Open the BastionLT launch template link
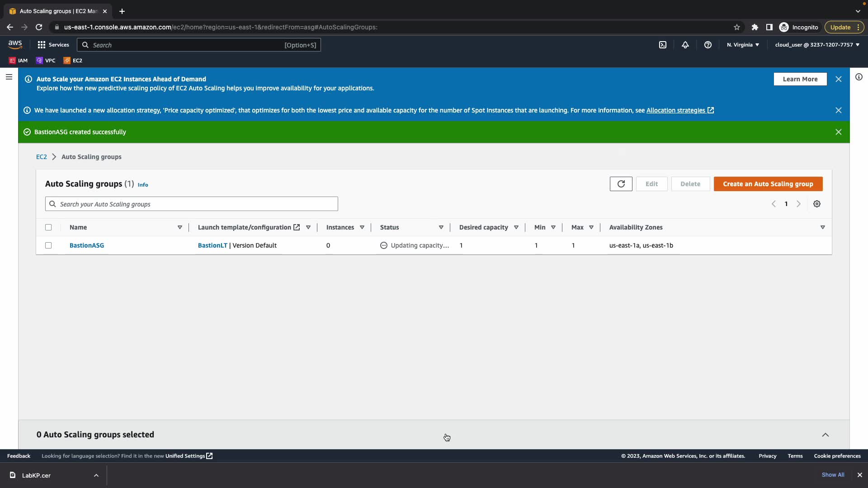The image size is (868, 488). pos(212,245)
